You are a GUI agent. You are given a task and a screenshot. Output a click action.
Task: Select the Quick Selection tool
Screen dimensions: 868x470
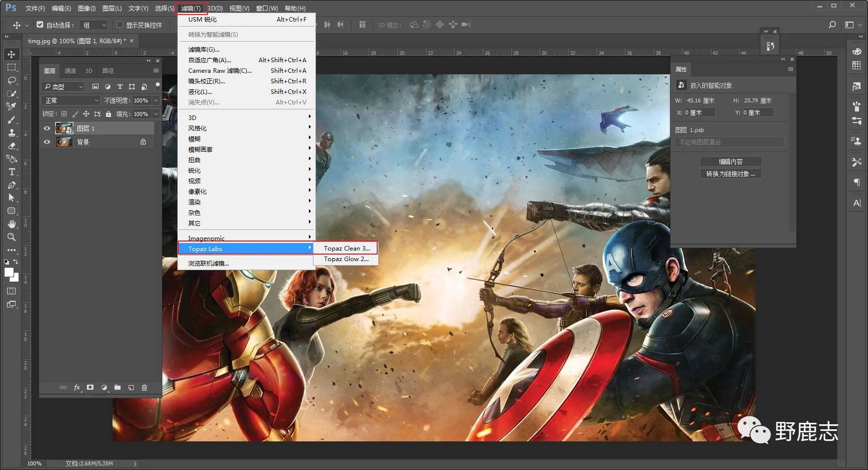[12, 93]
